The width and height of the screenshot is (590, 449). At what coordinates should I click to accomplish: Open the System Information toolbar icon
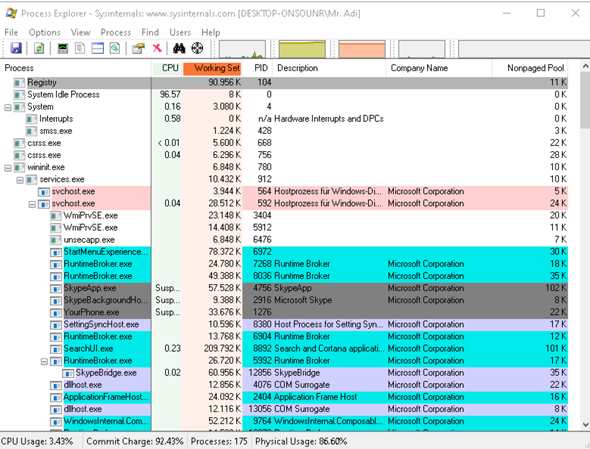click(63, 48)
